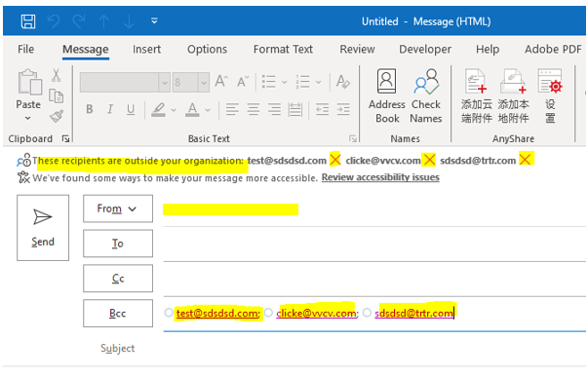The height and width of the screenshot is (377, 588).
Task: Apply text highlight color
Action: (x=158, y=109)
